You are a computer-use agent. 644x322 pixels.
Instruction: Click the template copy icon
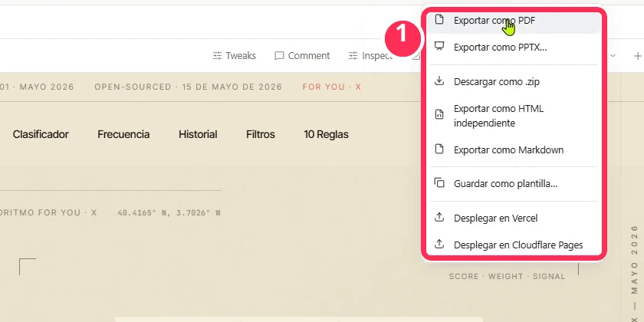439,182
